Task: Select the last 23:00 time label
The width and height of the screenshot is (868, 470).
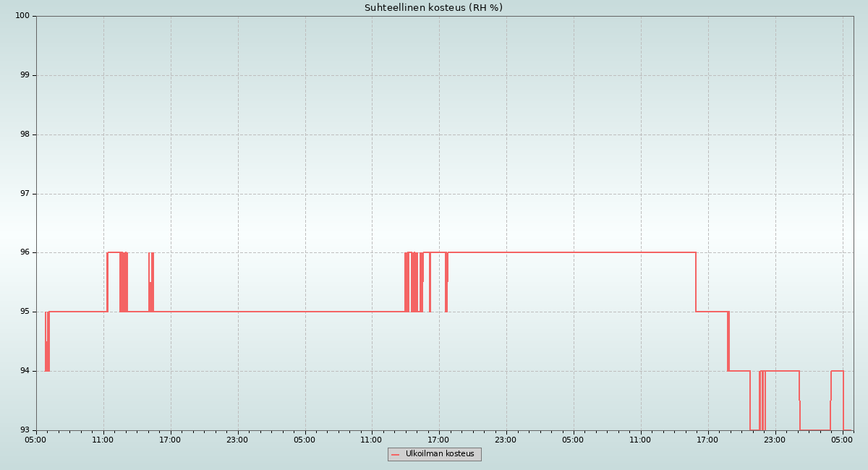Action: click(x=775, y=440)
